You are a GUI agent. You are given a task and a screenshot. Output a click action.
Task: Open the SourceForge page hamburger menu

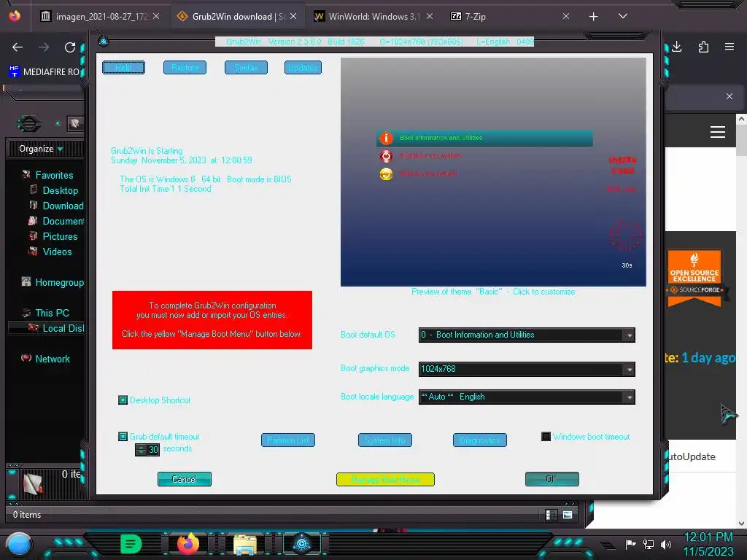tap(718, 132)
